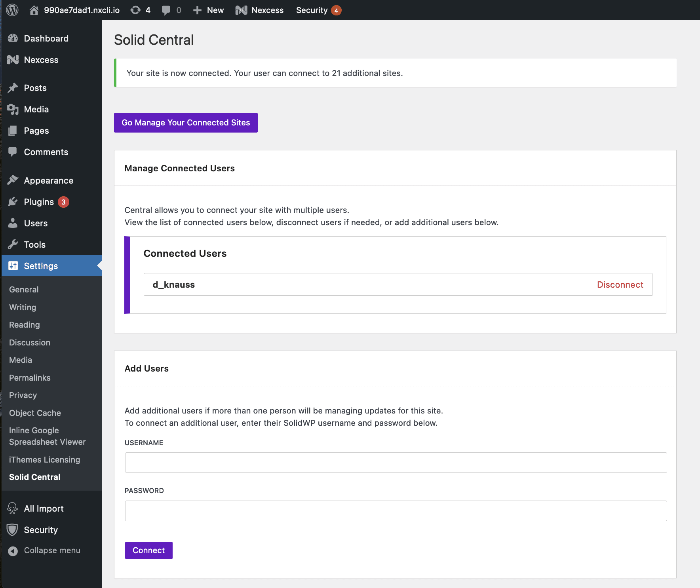
Task: Open Posts in the sidebar
Action: (35, 88)
